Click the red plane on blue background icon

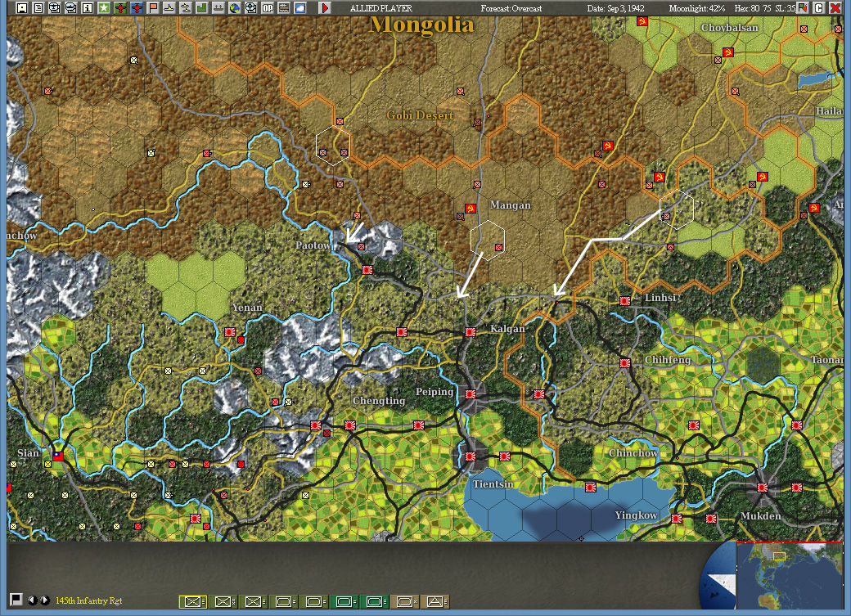137,7
